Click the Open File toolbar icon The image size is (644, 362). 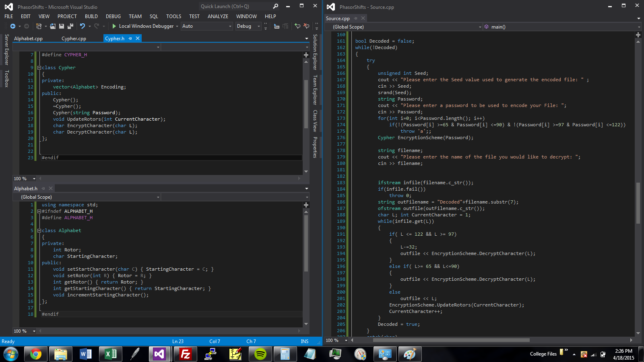(x=53, y=26)
